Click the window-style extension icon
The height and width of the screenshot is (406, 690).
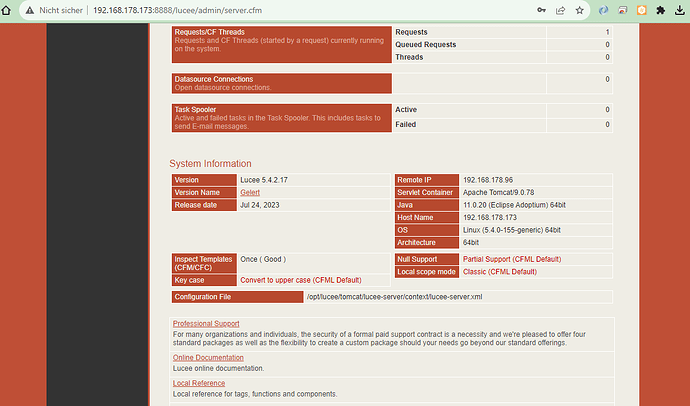click(x=623, y=10)
